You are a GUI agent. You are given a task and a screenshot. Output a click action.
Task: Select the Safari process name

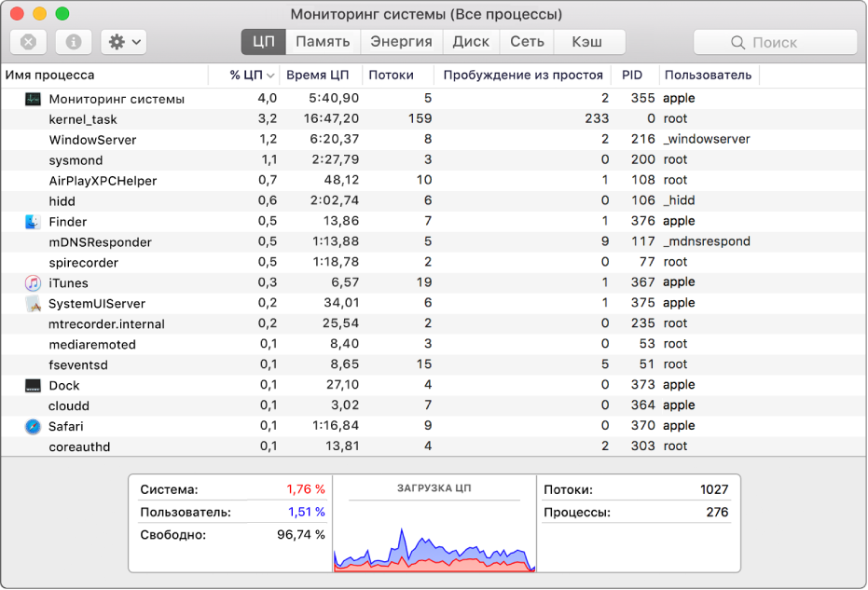[66, 427]
